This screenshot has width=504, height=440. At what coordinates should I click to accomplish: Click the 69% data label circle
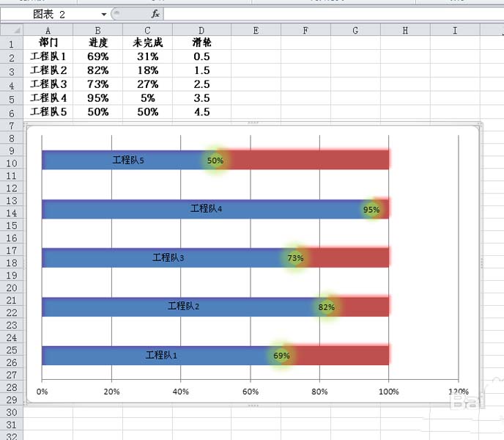281,356
